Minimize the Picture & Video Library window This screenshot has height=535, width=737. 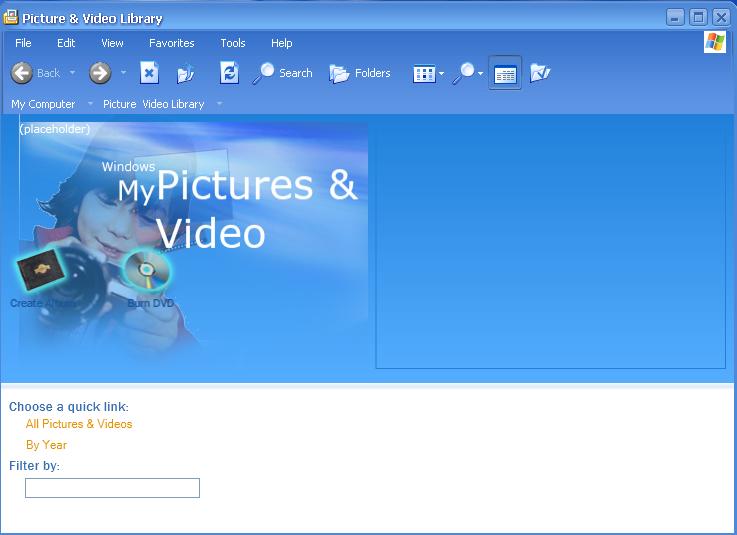click(675, 18)
